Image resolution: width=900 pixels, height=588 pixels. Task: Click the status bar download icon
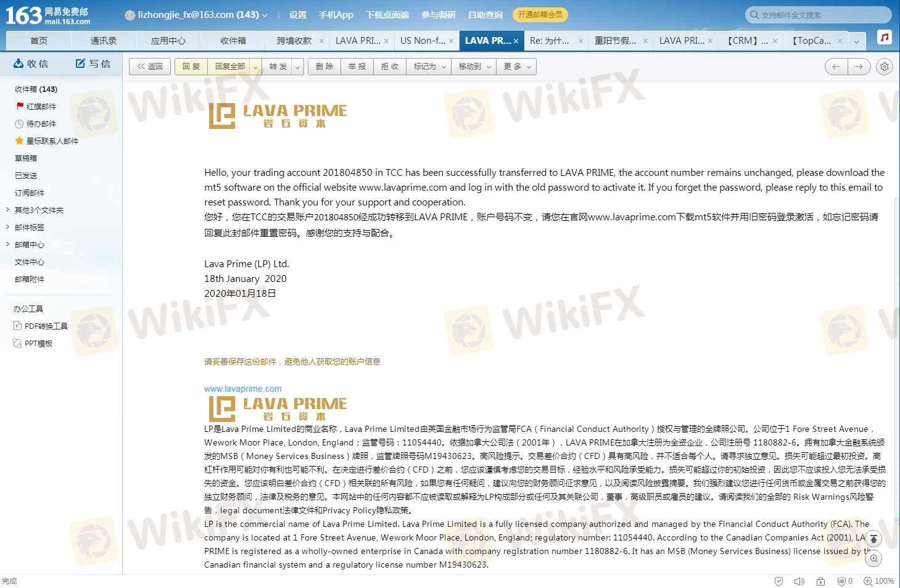tap(820, 581)
